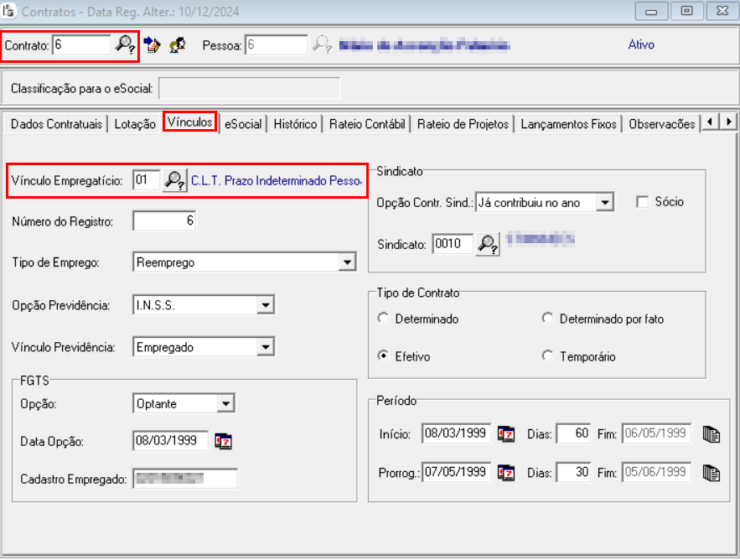
Task: Switch to the Dados Contratuais tab
Action: tap(56, 124)
